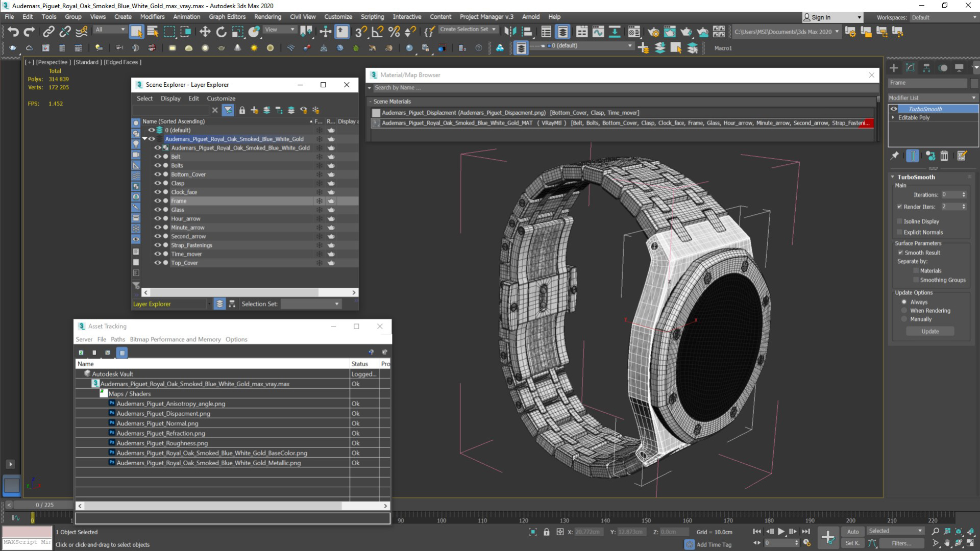Click Refresh icon in Asset Tracking toolbar
Screen dimensions: 980x551
point(81,353)
